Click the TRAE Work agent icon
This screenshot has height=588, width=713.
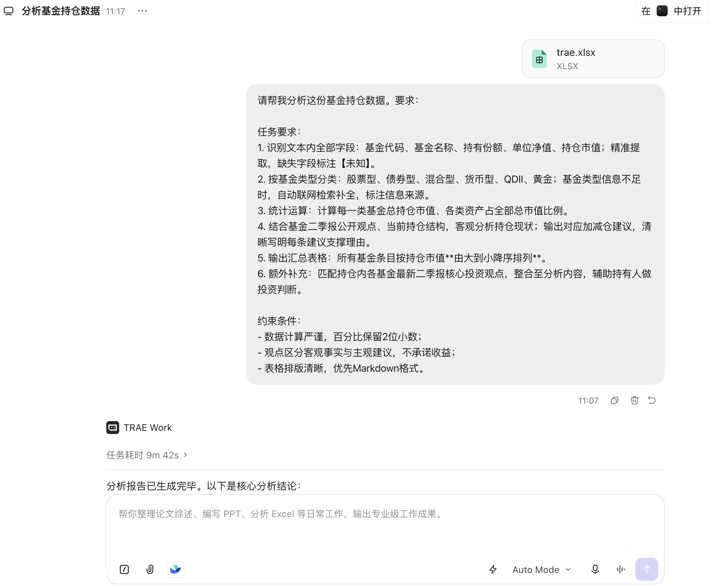(x=113, y=428)
